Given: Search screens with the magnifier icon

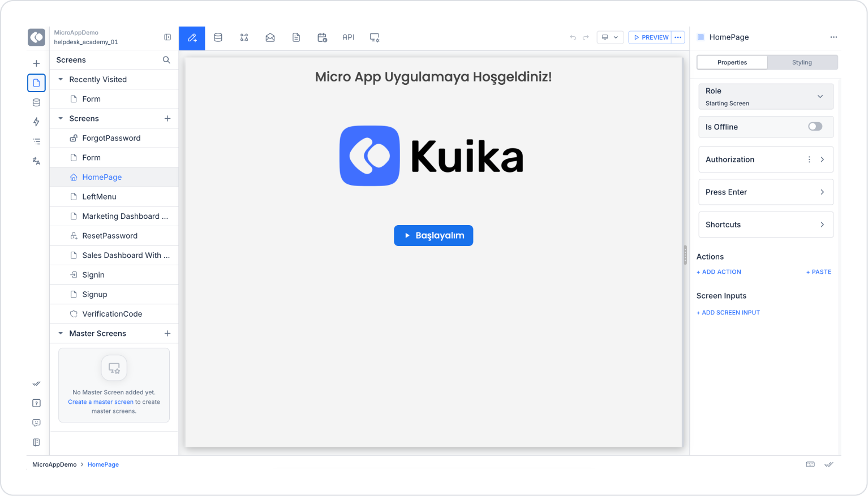Looking at the screenshot, I should point(166,60).
